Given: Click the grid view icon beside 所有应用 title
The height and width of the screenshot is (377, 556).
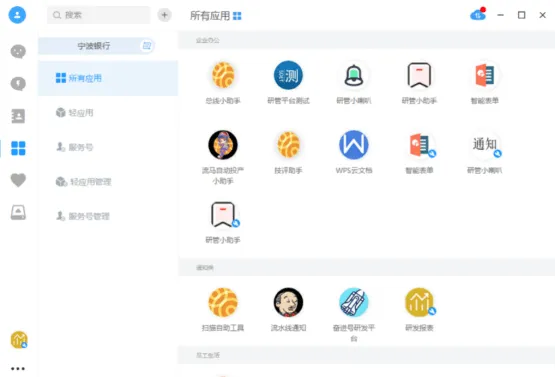Looking at the screenshot, I should tap(237, 16).
